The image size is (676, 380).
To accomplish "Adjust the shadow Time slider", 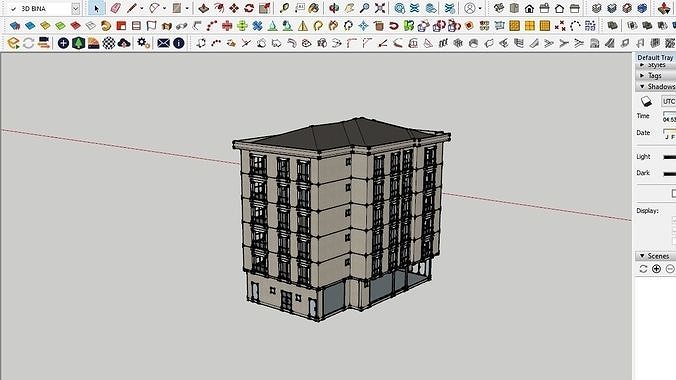I will coord(670,113).
